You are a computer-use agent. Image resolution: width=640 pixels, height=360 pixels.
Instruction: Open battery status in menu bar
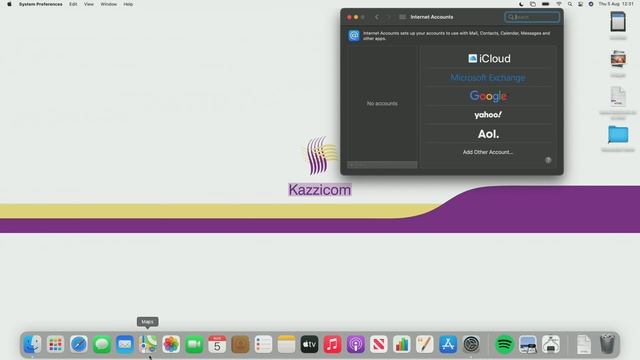tap(546, 4)
